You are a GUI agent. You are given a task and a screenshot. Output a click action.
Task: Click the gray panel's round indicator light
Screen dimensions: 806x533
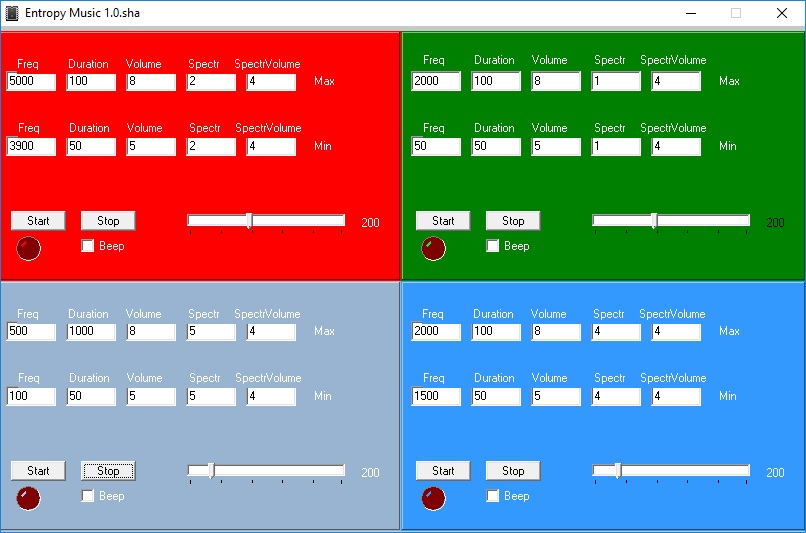[29, 498]
